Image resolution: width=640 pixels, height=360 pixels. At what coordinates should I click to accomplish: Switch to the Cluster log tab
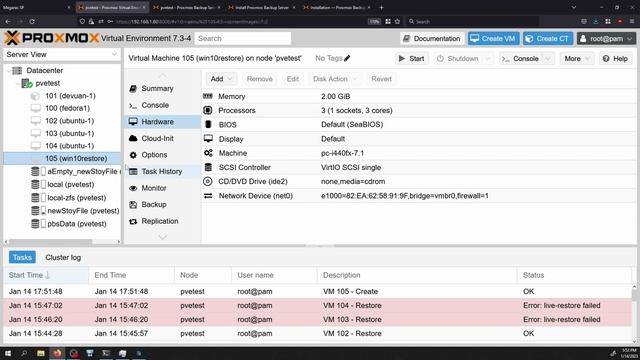point(63,258)
